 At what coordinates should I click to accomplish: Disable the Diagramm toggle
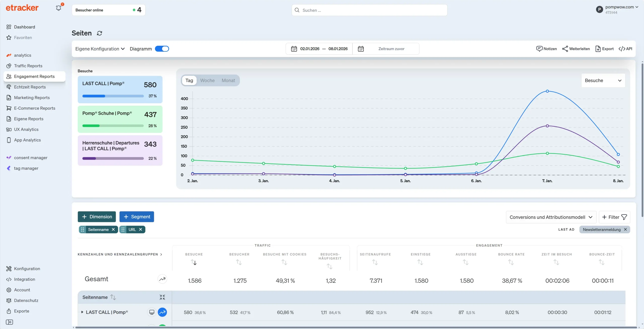[162, 49]
